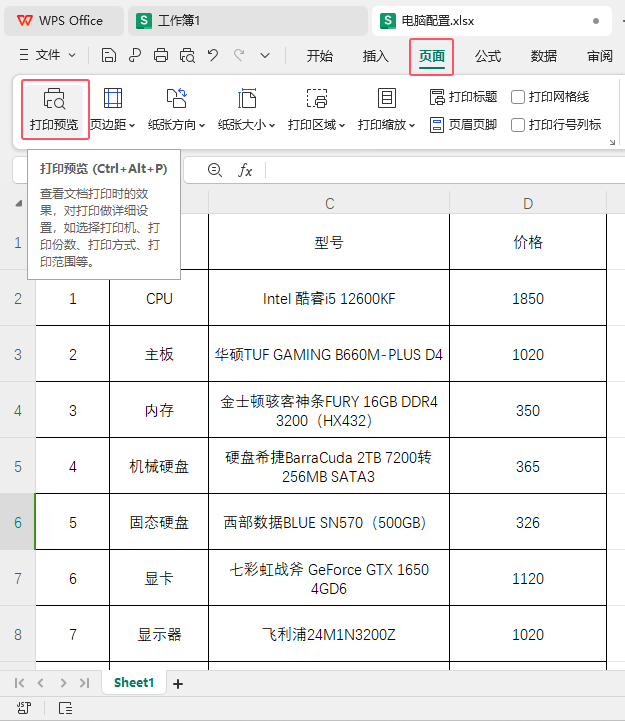Click into the formula bar input
This screenshot has width=625, height=721.
pyautogui.click(x=444, y=170)
